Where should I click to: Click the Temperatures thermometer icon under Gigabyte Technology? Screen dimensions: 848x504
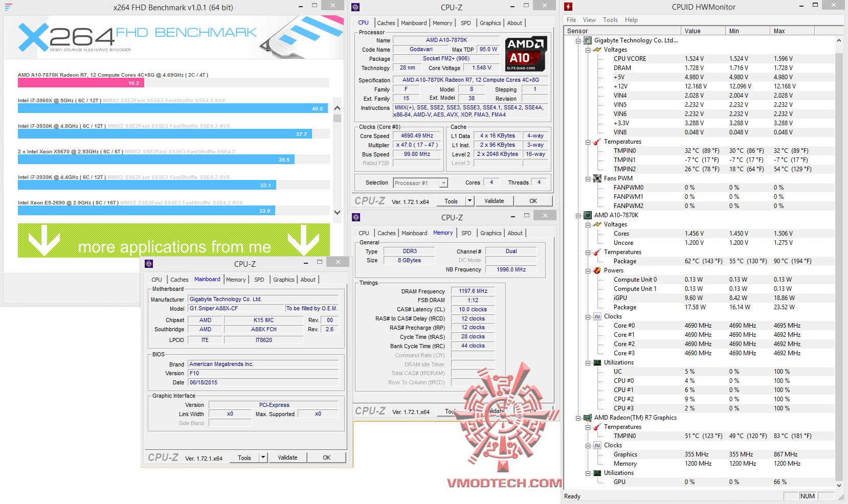597,142
